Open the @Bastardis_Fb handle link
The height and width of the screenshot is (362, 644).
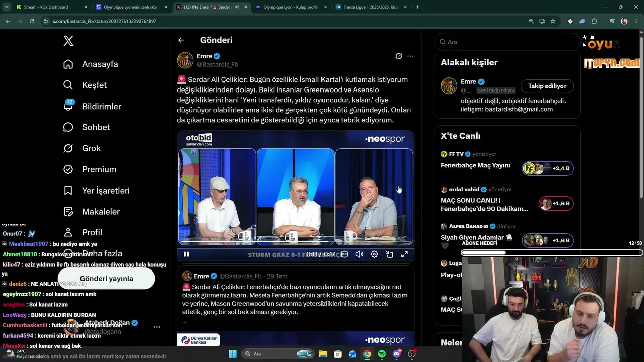click(217, 65)
